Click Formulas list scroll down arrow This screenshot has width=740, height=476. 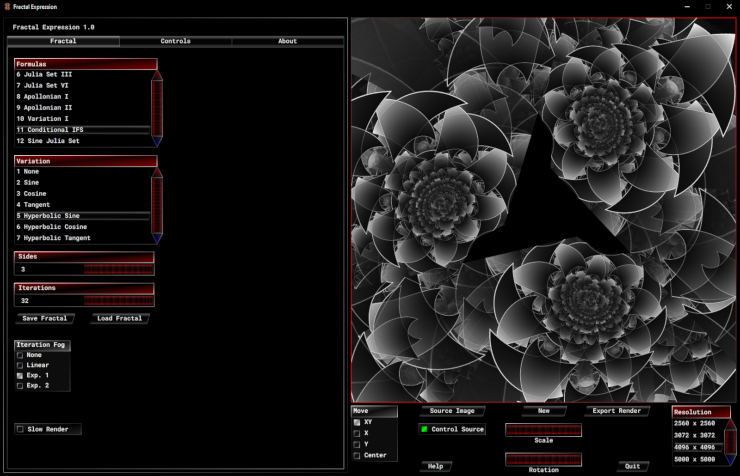pyautogui.click(x=157, y=142)
